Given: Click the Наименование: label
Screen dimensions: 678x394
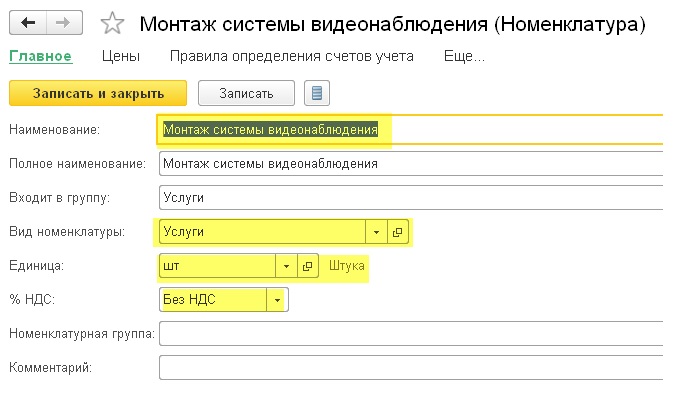Looking at the screenshot, I should [54, 130].
